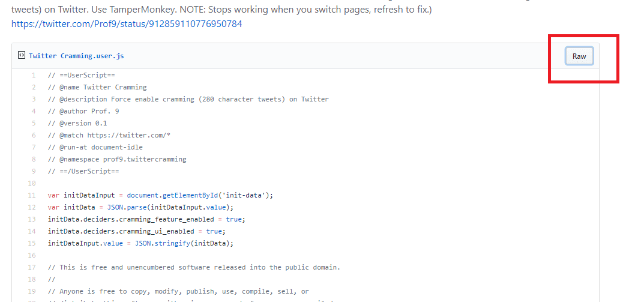Click line number 15 beside the JSON.stringify statement
Viewport: 644px width, 302px height.
tap(32, 243)
